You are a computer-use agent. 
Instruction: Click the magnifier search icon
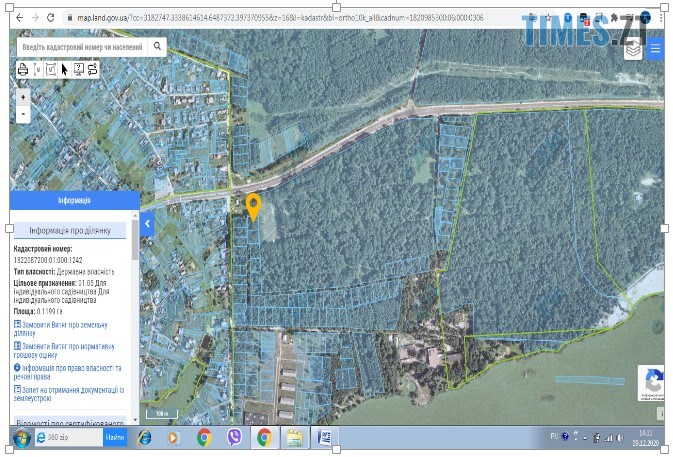[158, 47]
